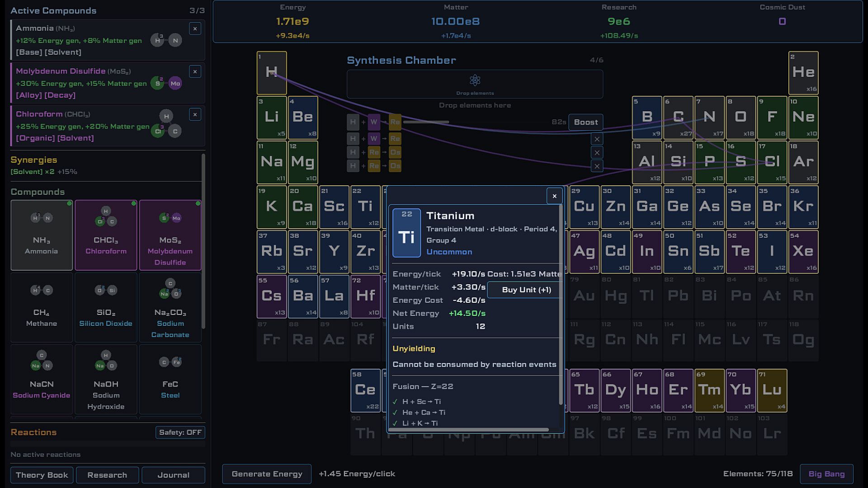
Task: Select the Steel FeC compound card
Action: click(x=170, y=379)
